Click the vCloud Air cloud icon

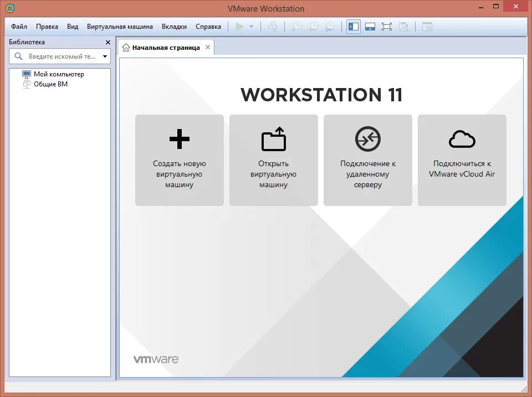(x=462, y=139)
